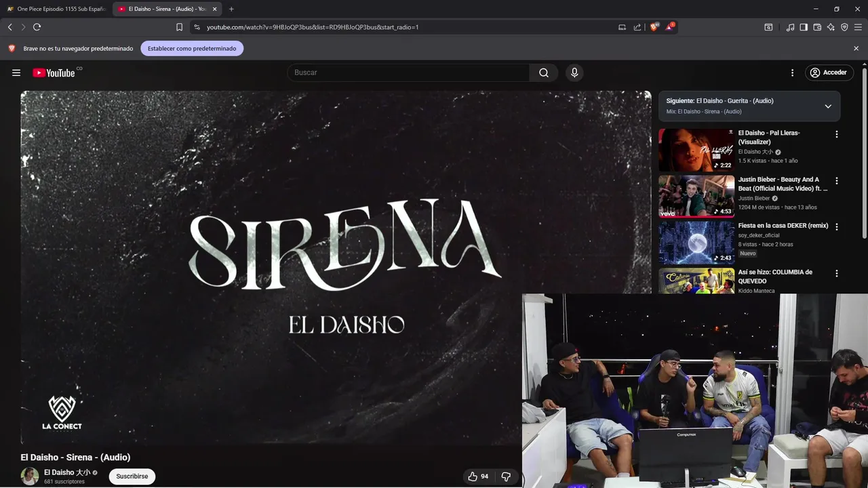Subscribe with the Suscribirse button
This screenshot has height=488, width=868.
132,476
